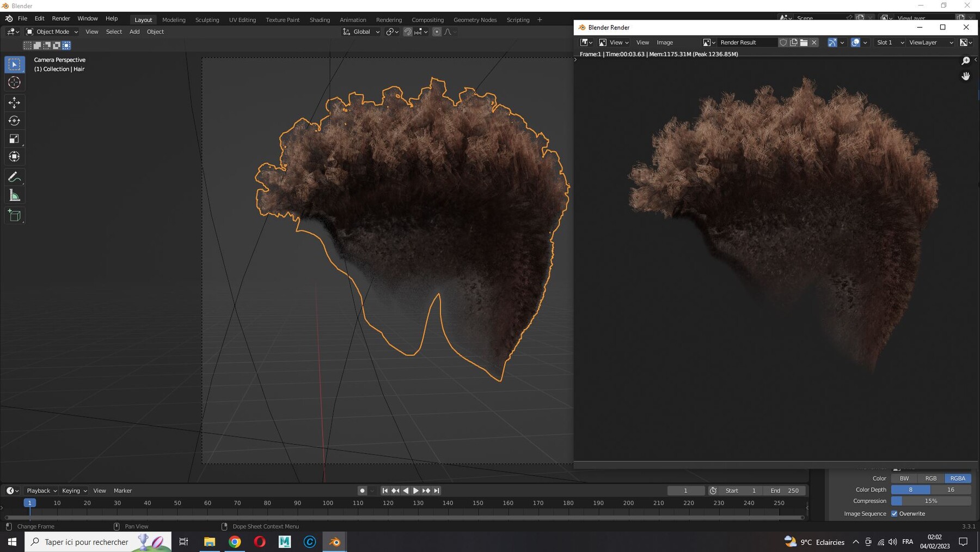Play animation in reverse
The image size is (980, 552).
pyautogui.click(x=406, y=491)
